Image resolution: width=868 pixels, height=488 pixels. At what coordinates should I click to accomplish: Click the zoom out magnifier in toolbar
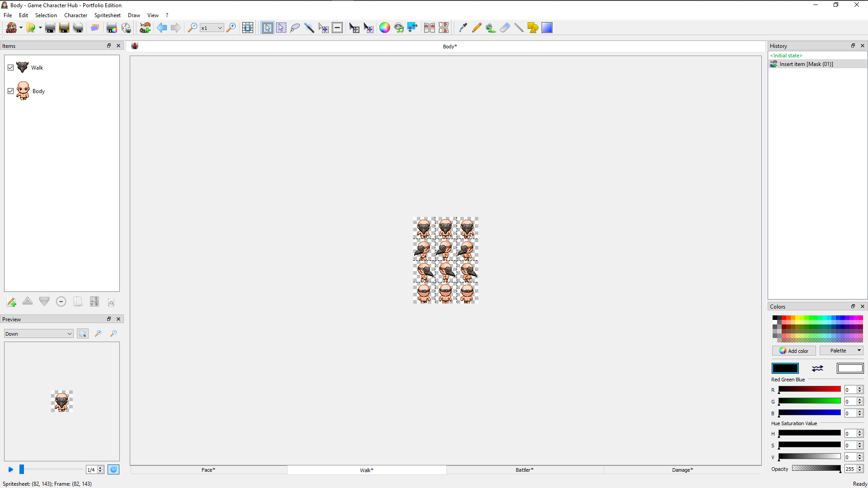(x=192, y=28)
